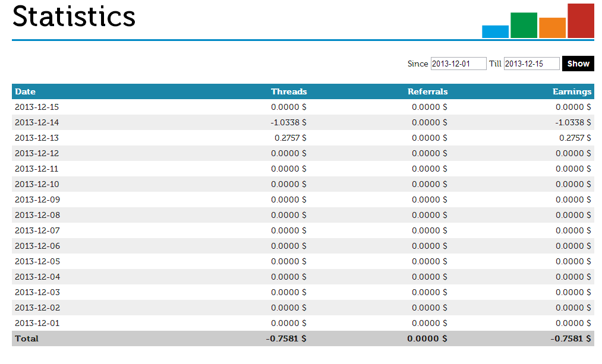The image size is (602, 364).
Task: Click Earnings value 0.2757 $ for 2013-12-13
Action: pyautogui.click(x=575, y=138)
